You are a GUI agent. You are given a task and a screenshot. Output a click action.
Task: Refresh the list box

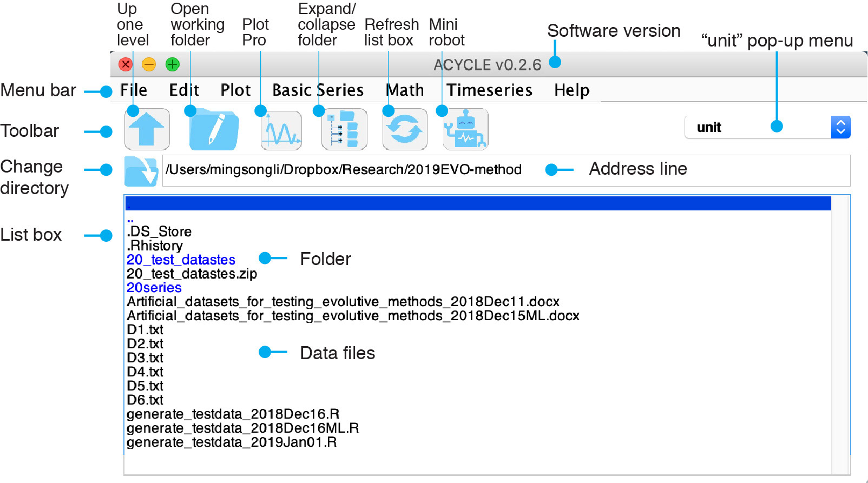coord(405,129)
